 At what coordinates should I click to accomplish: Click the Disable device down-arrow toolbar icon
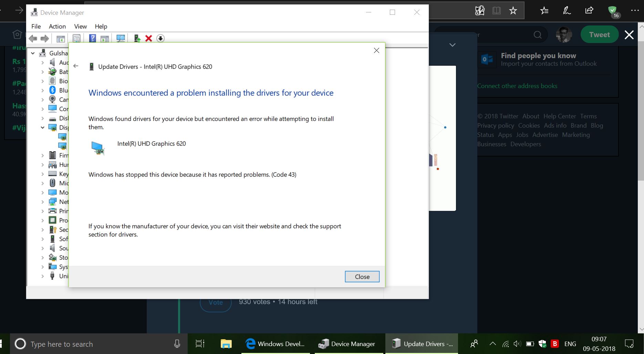pyautogui.click(x=160, y=39)
